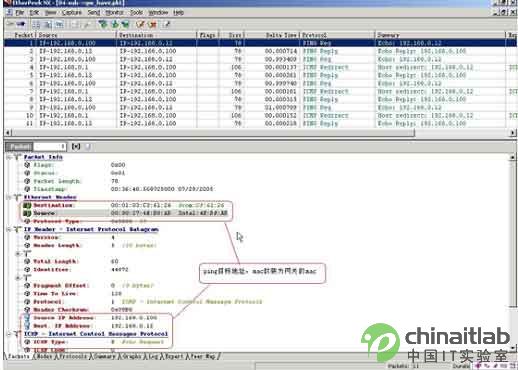Click the red X reject toolbar icon
The height and width of the screenshot is (370, 518).
152,24
